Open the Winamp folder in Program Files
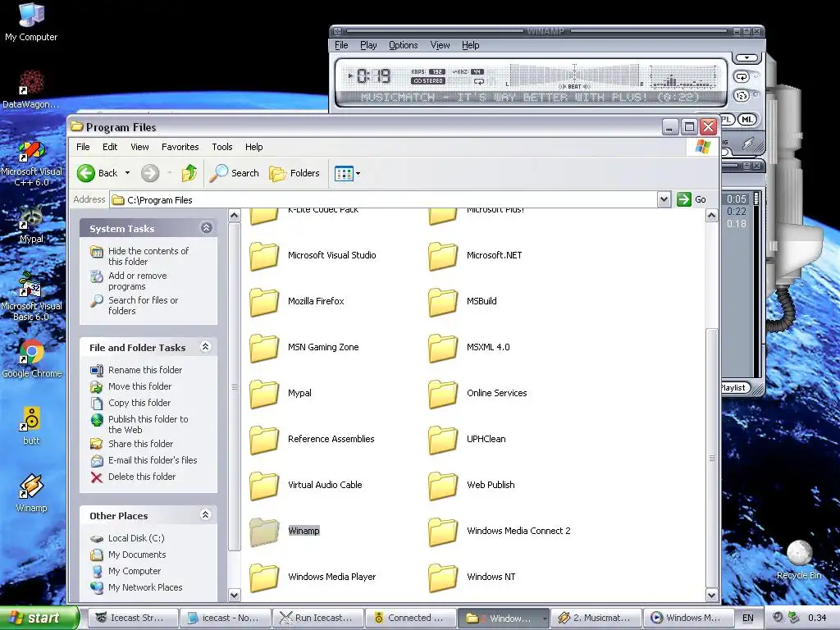Viewport: 840px width, 630px height. [285, 531]
